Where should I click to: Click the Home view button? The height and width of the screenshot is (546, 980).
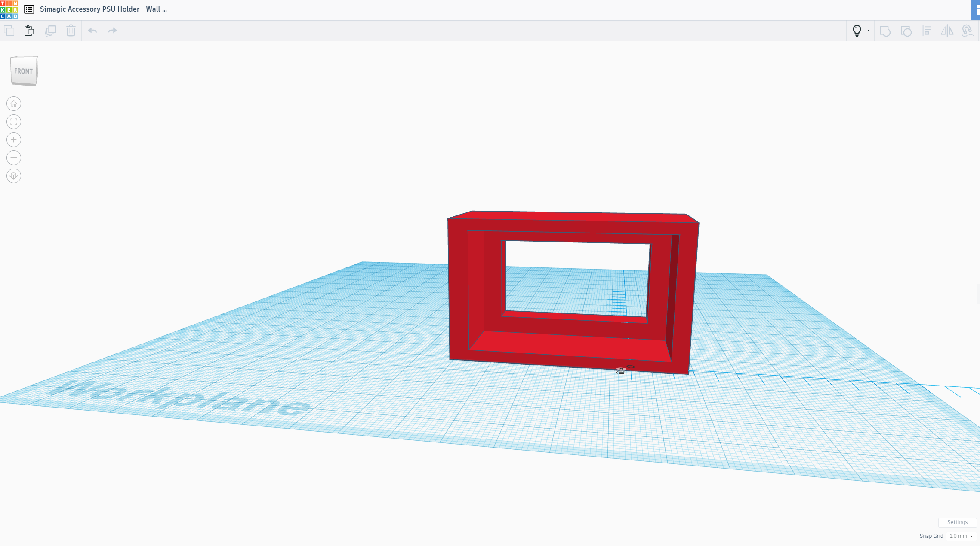(x=14, y=104)
